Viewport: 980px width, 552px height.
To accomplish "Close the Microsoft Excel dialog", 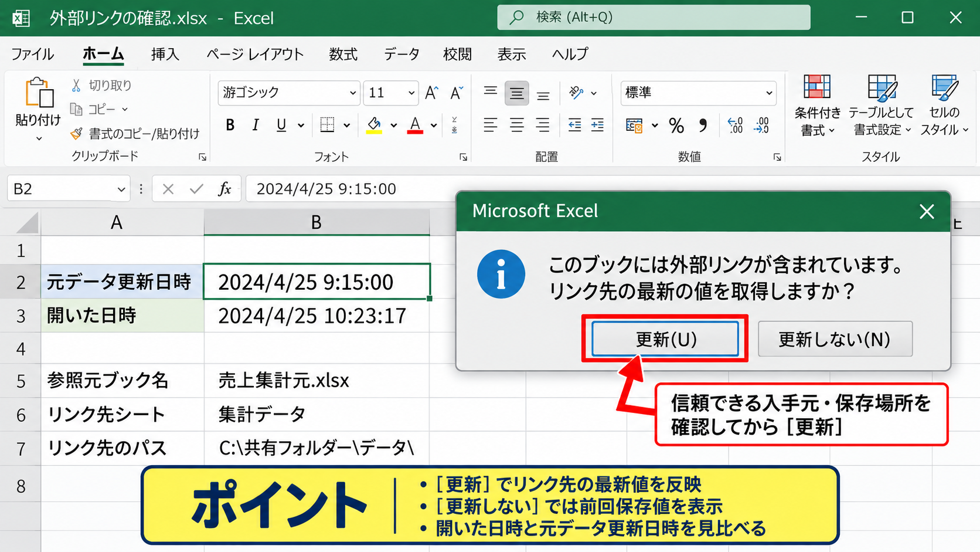I will coord(927,211).
